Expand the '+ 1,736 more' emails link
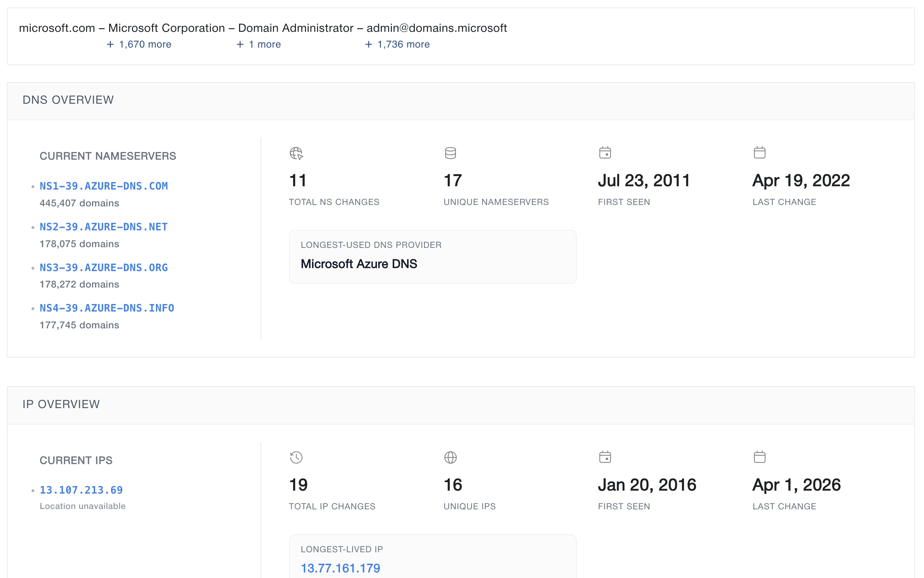Screen dimensions: 924x578 (397, 44)
